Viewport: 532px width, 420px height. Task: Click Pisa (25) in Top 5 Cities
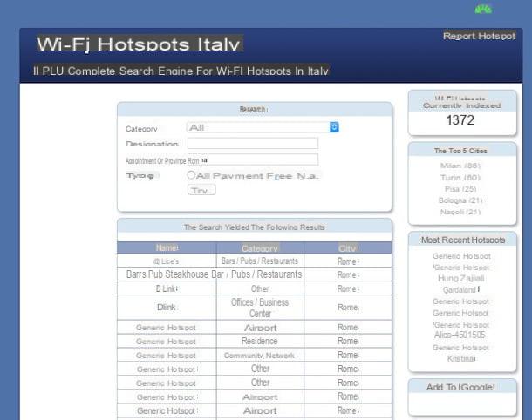460,189
